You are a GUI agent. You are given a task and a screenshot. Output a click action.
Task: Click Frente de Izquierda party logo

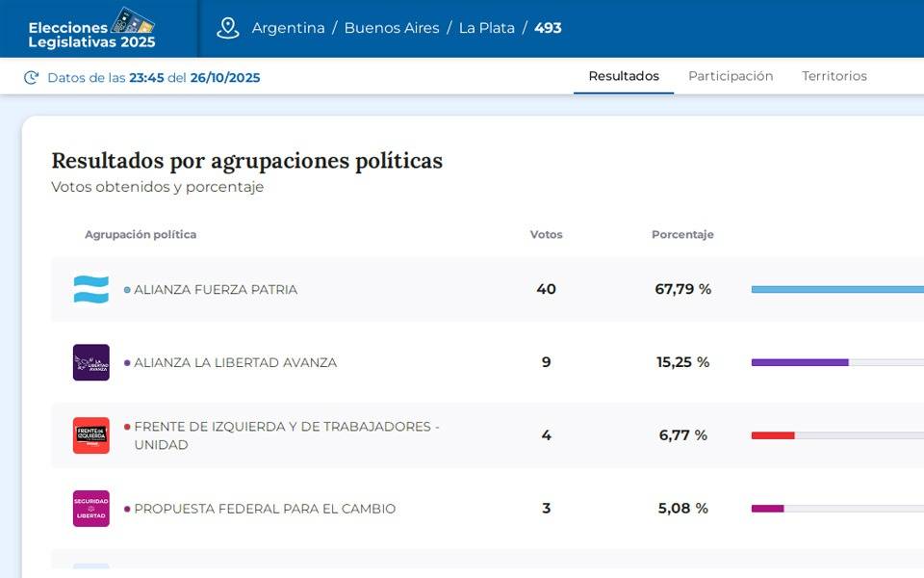point(91,435)
